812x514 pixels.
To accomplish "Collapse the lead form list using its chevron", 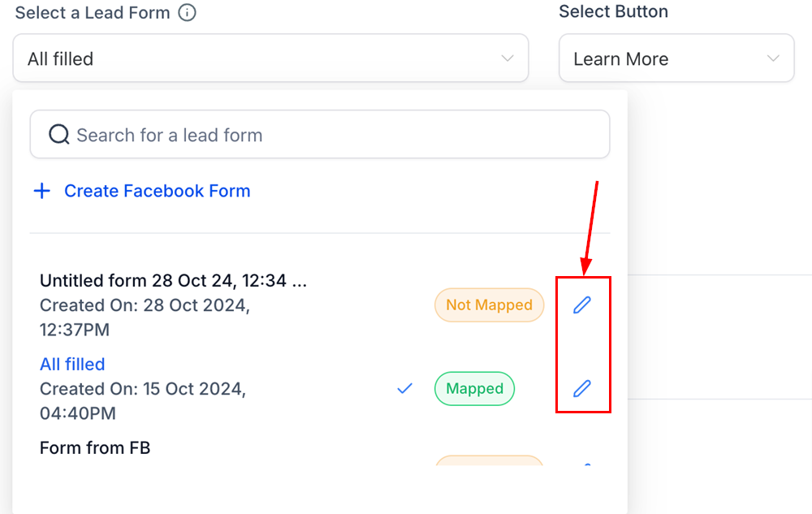I will (508, 58).
